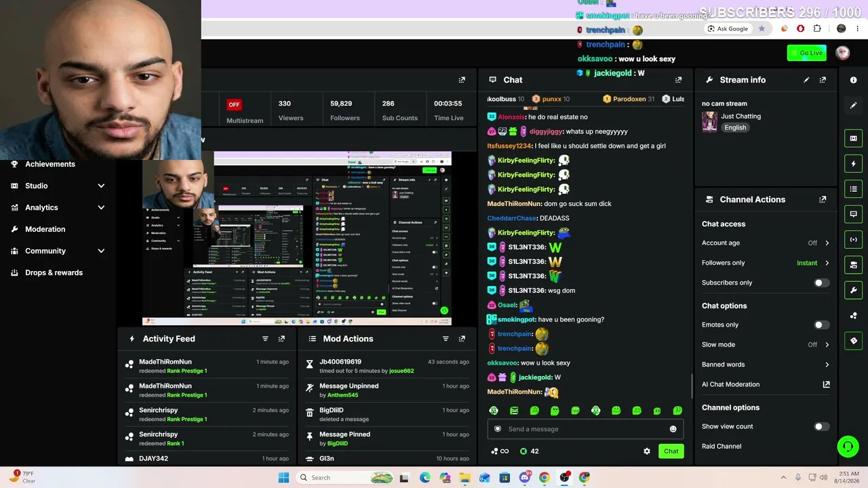Image resolution: width=868 pixels, height=488 pixels.
Task: Expand the Analytics sidebar section
Action: 101,207
